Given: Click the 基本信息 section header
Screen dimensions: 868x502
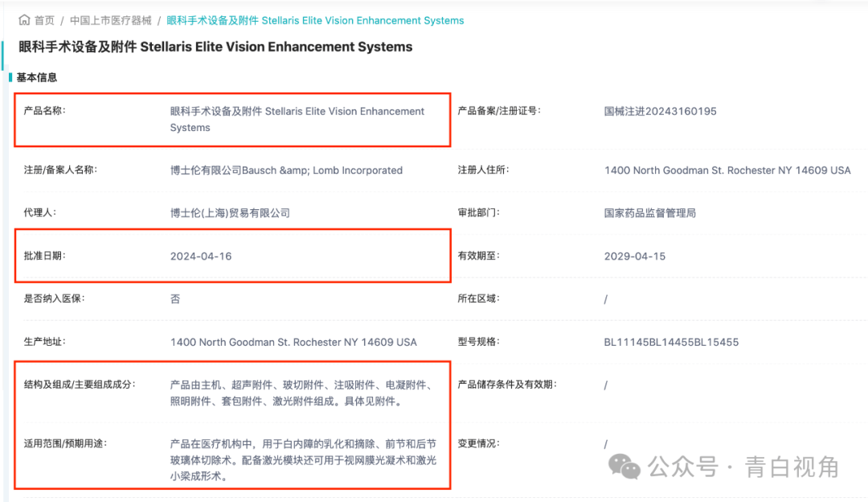Looking at the screenshot, I should click(x=37, y=78).
